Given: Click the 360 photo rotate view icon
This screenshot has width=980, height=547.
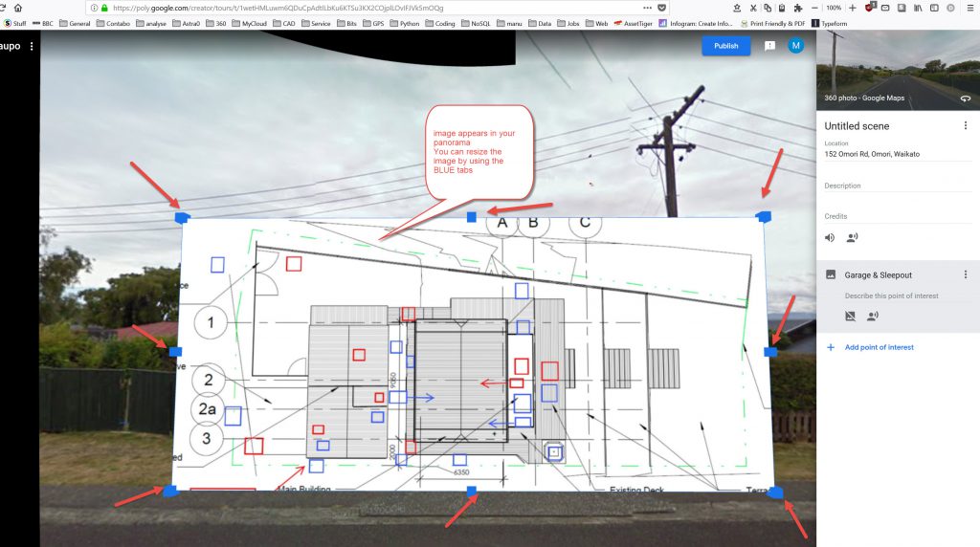Looking at the screenshot, I should coord(965,98).
